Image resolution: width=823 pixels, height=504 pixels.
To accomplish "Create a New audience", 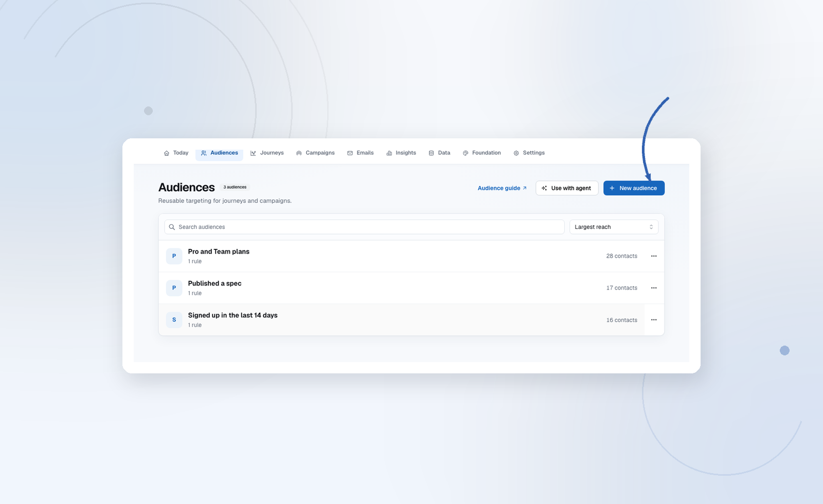I will tap(634, 188).
